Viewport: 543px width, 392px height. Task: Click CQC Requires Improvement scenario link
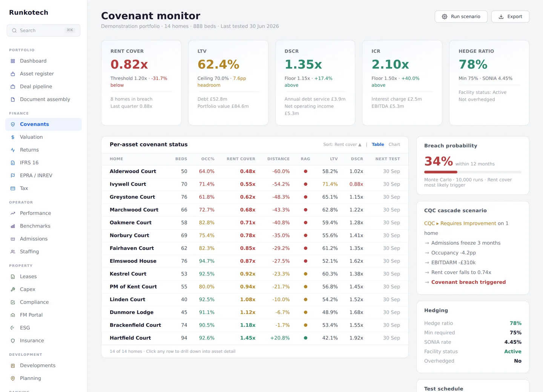coord(460,224)
